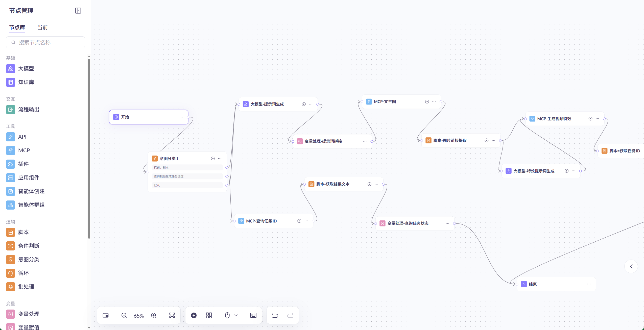Expand the right side panel chevron
The image size is (644, 330).
[631, 266]
